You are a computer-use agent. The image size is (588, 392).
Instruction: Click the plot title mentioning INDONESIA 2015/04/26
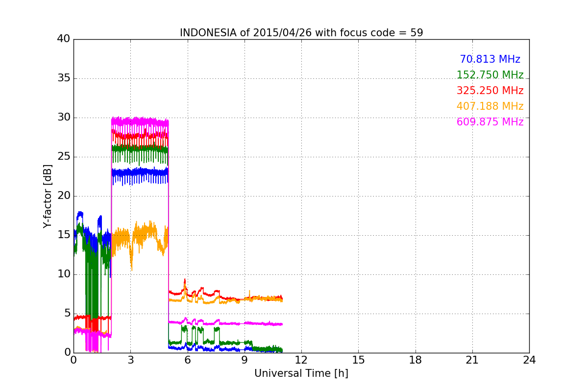point(301,33)
